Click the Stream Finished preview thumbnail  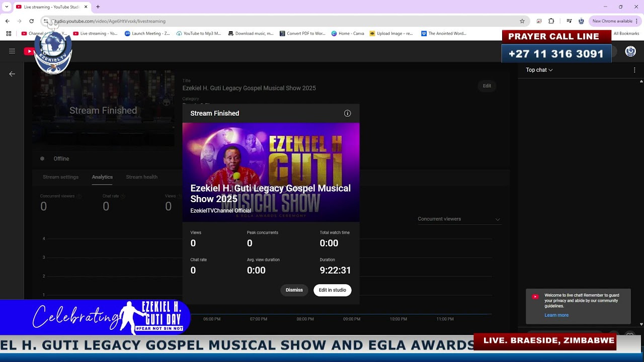tap(103, 108)
